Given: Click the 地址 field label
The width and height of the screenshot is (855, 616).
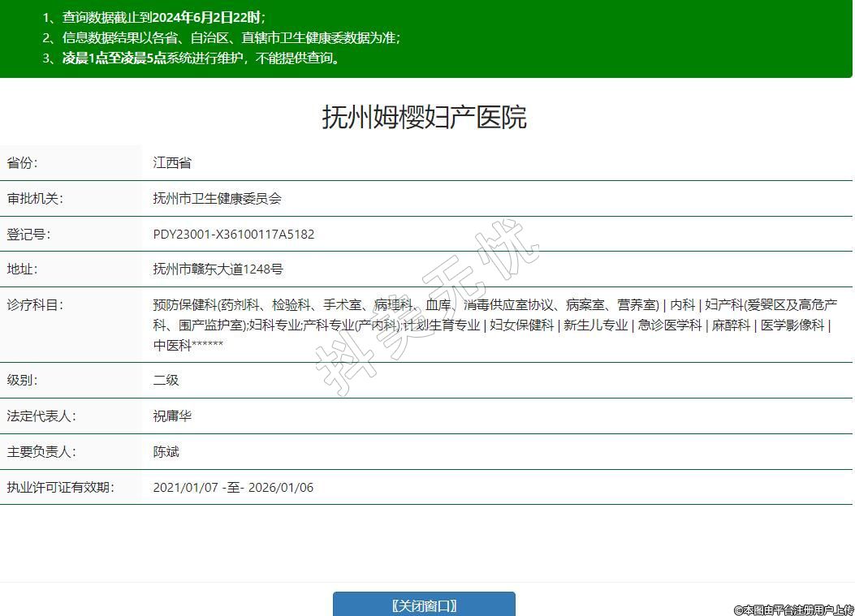Looking at the screenshot, I should point(22,269).
